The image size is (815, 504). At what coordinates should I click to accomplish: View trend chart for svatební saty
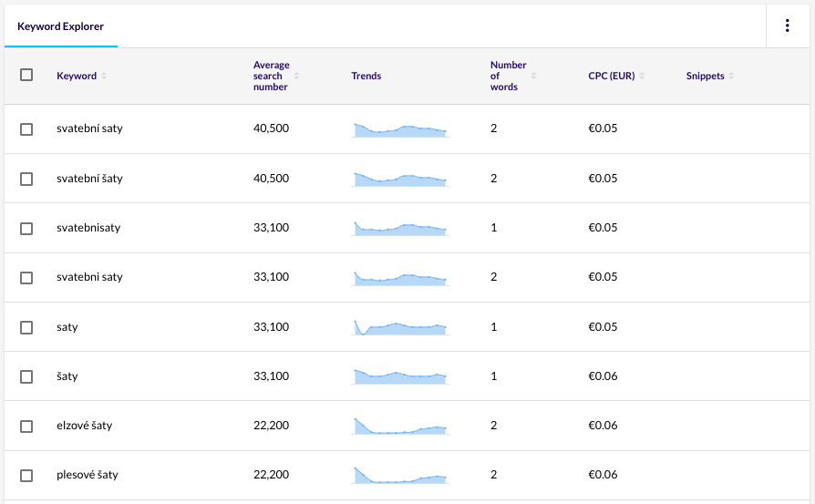point(399,130)
